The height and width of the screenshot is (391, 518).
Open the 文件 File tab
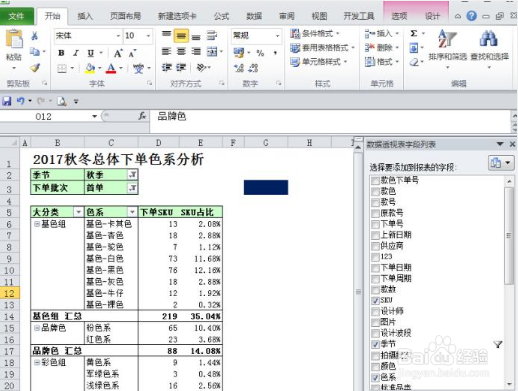point(16,16)
